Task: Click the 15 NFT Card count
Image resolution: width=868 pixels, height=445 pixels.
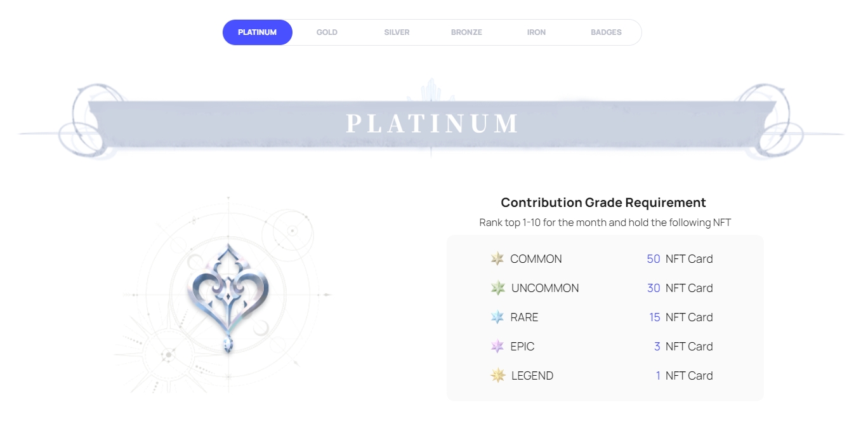Action: click(x=680, y=317)
